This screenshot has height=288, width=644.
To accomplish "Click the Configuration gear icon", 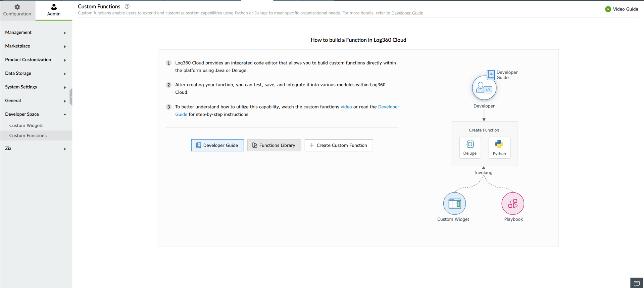I will pos(17,7).
